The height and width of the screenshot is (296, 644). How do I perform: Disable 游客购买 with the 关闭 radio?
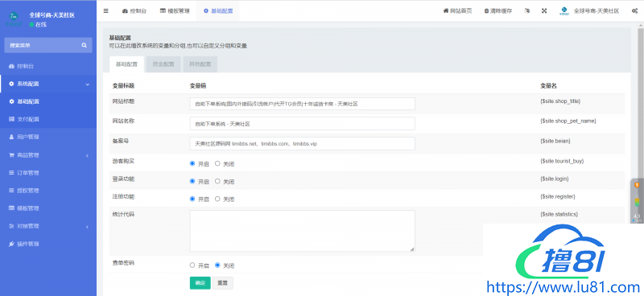click(217, 163)
